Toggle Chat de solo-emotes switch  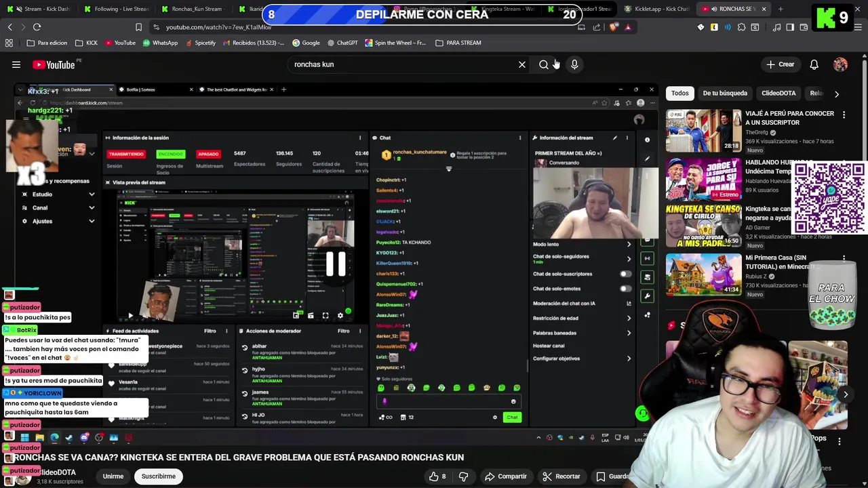click(625, 289)
